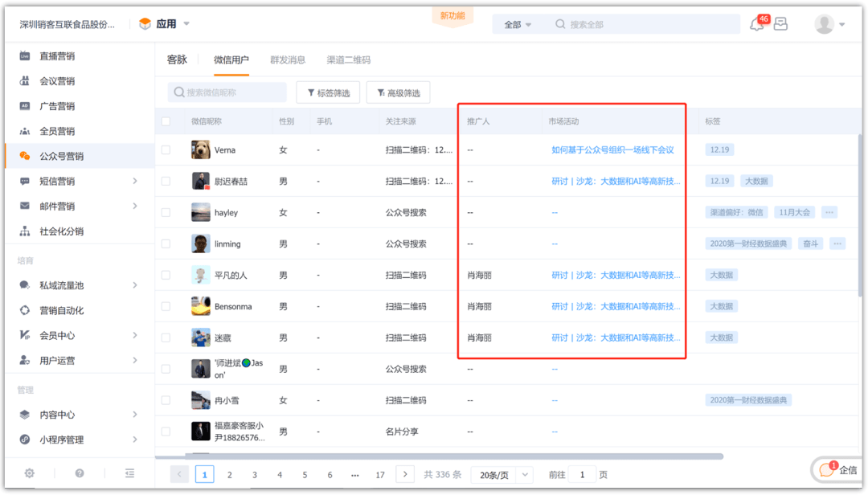The image size is (868, 495).
Task: Check the 迷藏 row checkbox
Action: pos(166,337)
